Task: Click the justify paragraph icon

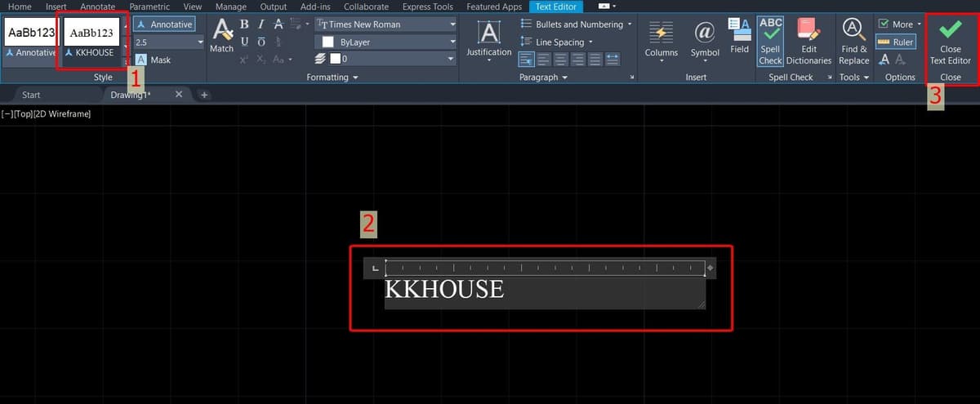Action: (x=595, y=59)
